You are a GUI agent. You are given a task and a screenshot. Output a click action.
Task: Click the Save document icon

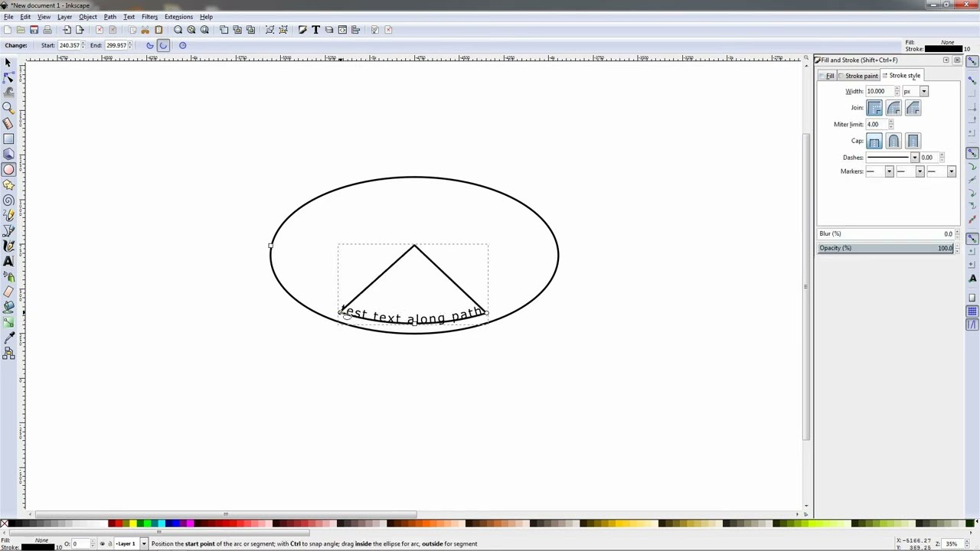pyautogui.click(x=34, y=30)
